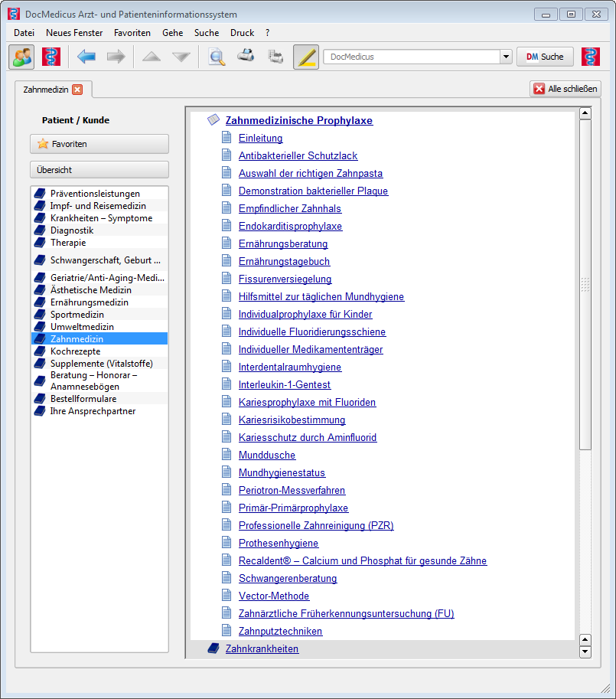Click the book icon beside Diagnostik
Screen dimensions: 616x699
pos(40,230)
